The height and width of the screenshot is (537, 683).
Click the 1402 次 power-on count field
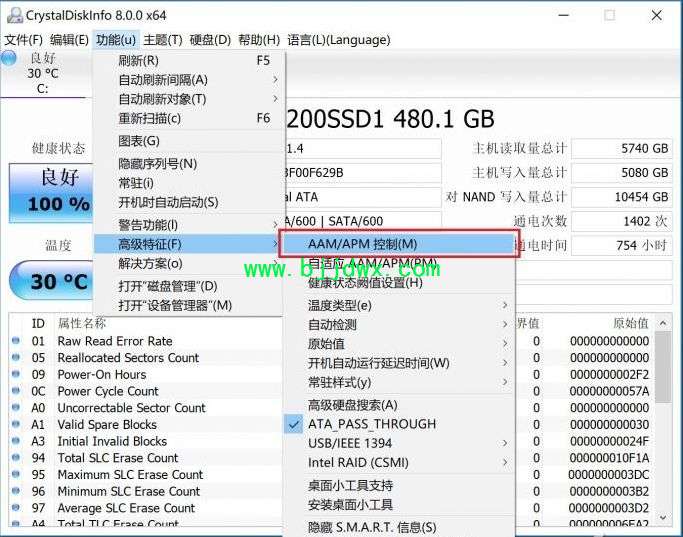622,221
